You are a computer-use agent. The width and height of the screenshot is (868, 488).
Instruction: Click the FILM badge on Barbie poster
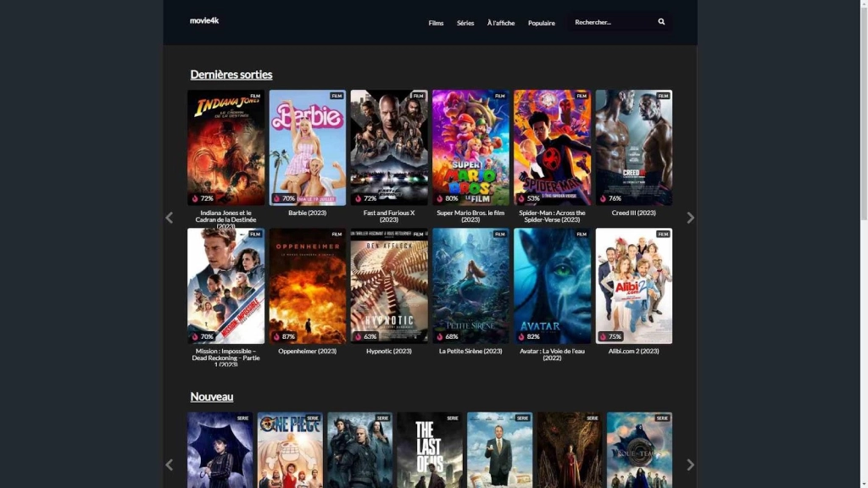337,96
